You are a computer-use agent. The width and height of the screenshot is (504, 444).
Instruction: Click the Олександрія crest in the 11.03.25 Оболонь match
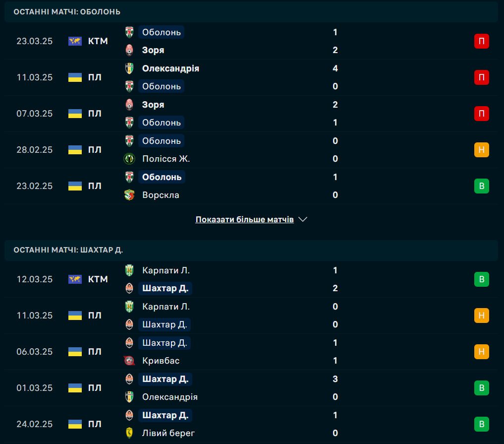[129, 68]
